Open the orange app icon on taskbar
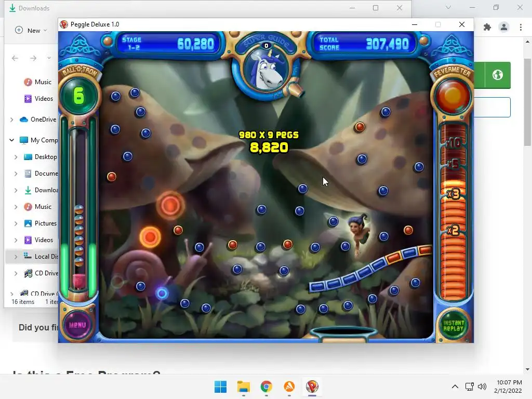 [x=289, y=387]
